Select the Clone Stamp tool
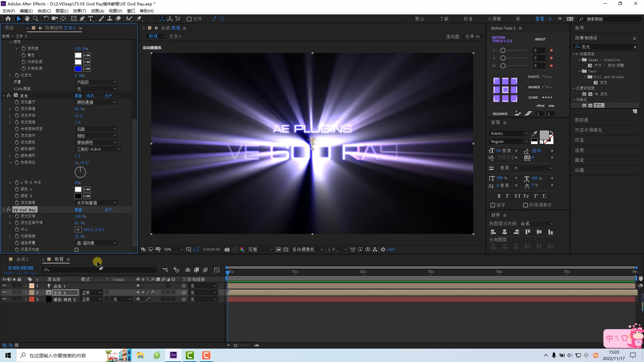644x362 pixels. coord(110,19)
